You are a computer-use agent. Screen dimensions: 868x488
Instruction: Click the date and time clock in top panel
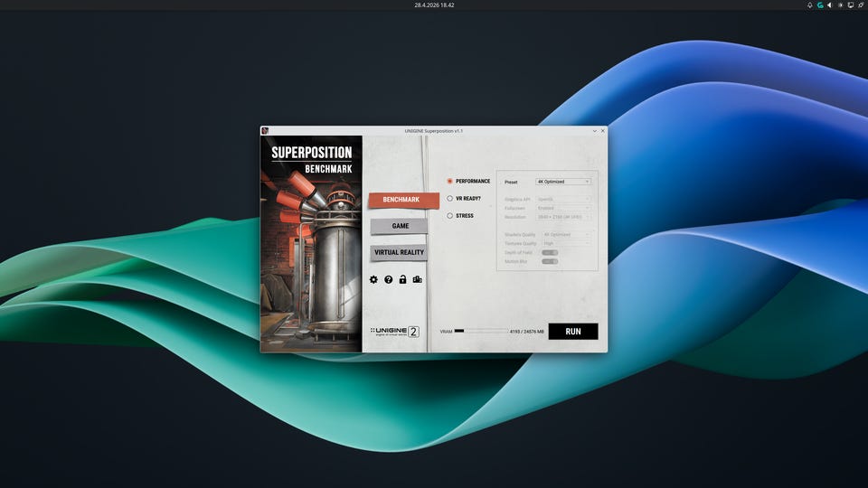point(434,5)
